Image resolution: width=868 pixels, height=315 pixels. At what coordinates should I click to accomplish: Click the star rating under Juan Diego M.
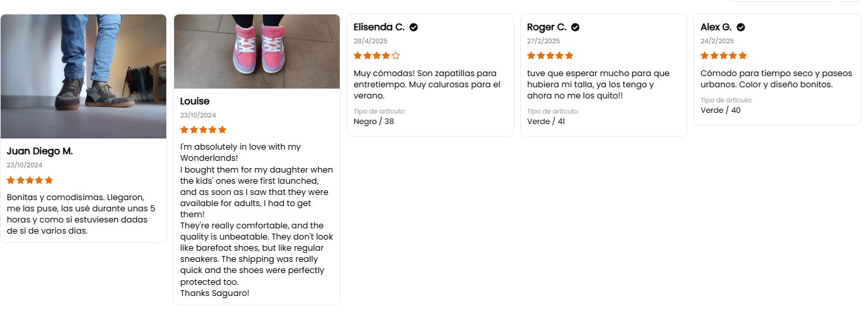click(30, 180)
